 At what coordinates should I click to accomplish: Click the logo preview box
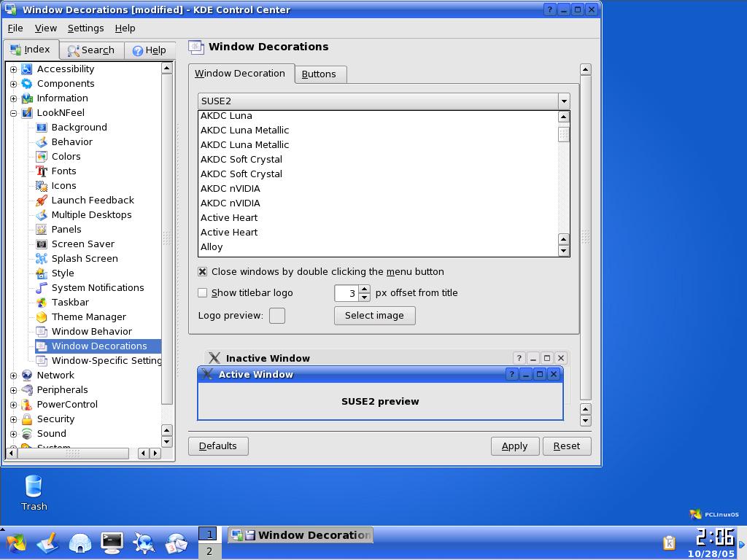277,316
